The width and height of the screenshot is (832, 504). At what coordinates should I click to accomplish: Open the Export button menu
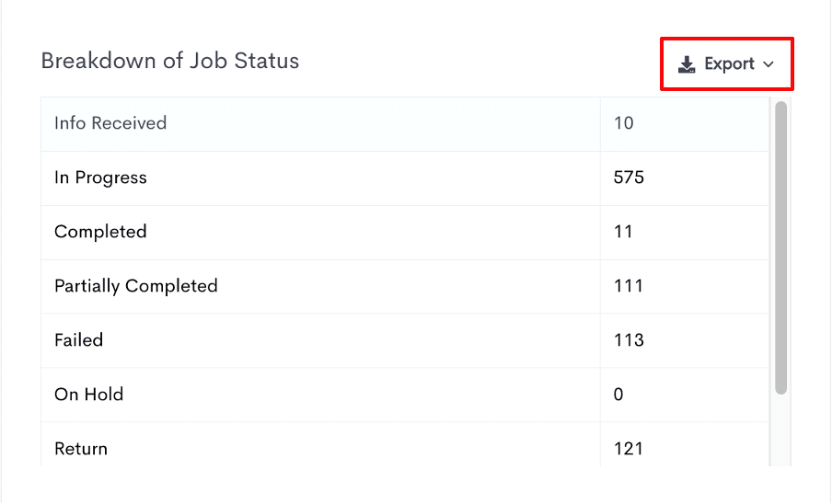tap(726, 63)
